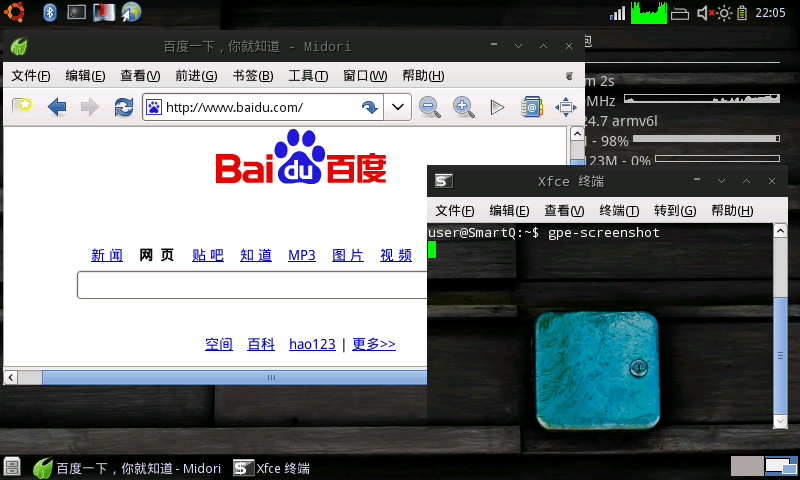The width and height of the screenshot is (800, 480).
Task: Click the clock showing 22:05
Action: coord(770,13)
